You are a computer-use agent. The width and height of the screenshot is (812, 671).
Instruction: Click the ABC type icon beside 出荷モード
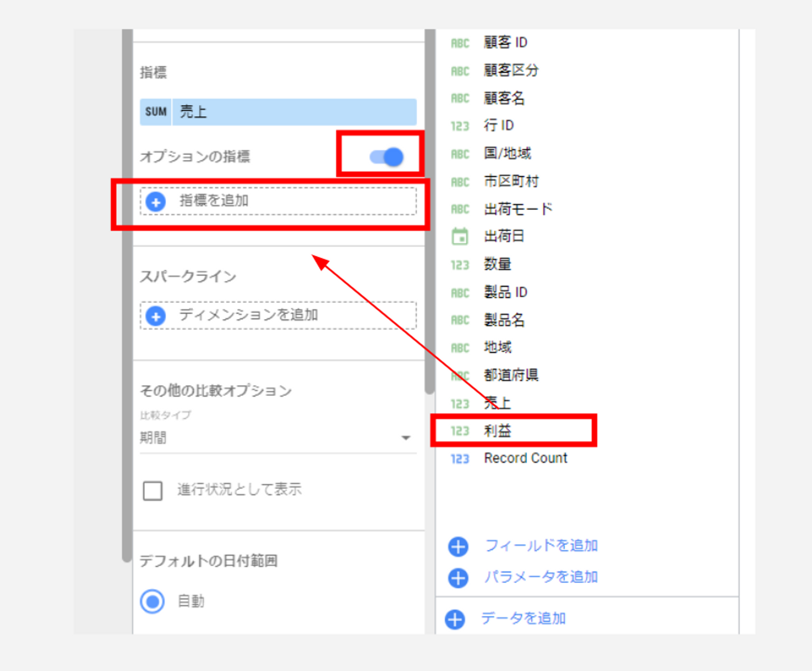(x=460, y=209)
